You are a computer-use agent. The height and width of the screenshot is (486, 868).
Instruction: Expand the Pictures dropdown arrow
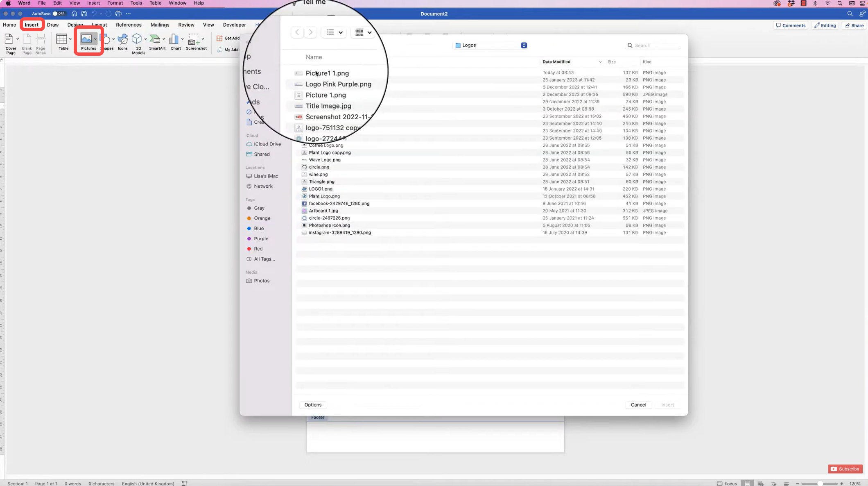tap(95, 39)
